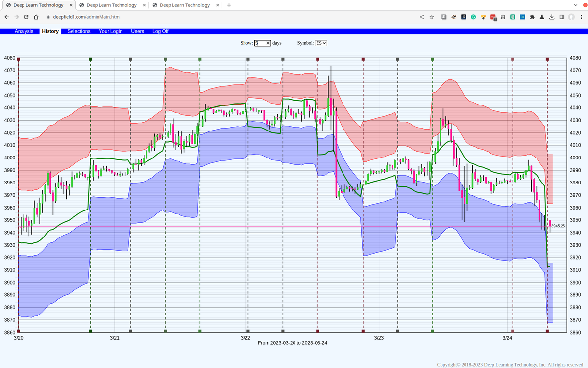The width and height of the screenshot is (588, 368).
Task: Select the History menu item
Action: coord(50,31)
